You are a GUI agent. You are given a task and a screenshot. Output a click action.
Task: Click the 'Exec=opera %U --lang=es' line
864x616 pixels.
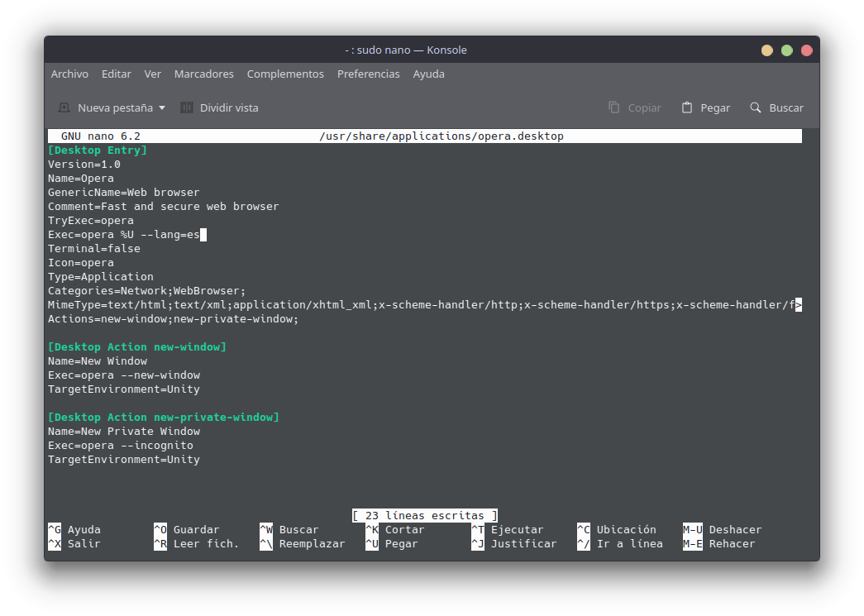124,235
